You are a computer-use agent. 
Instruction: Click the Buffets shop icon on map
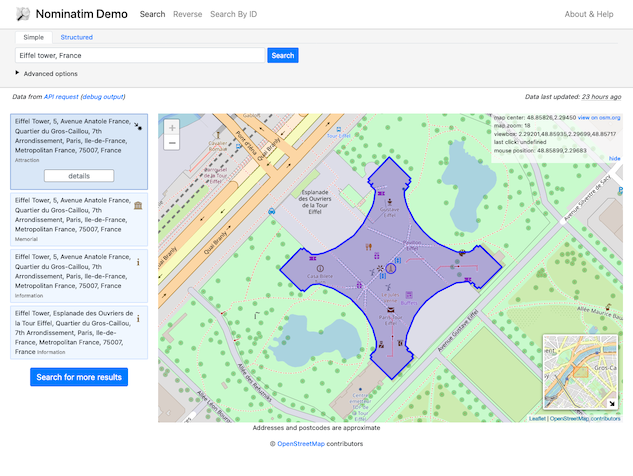409,295
